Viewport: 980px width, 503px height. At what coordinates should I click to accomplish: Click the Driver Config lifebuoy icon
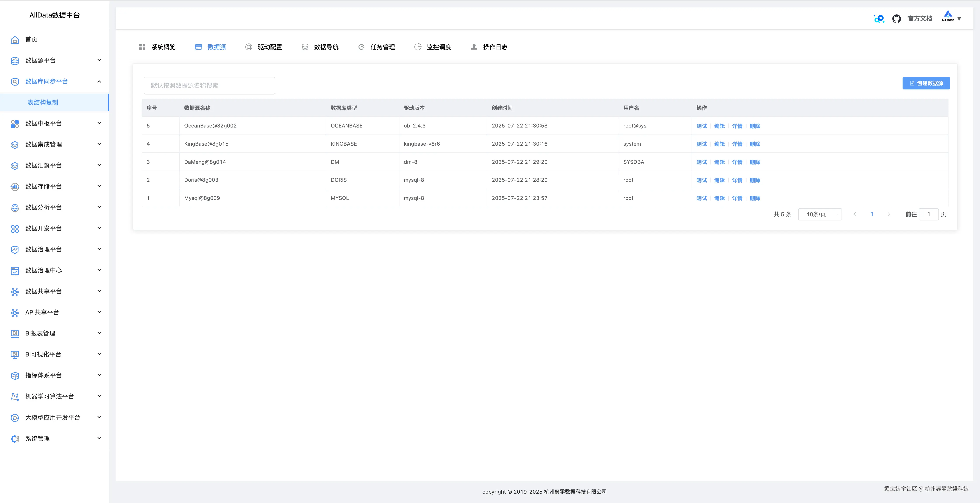[x=248, y=47]
